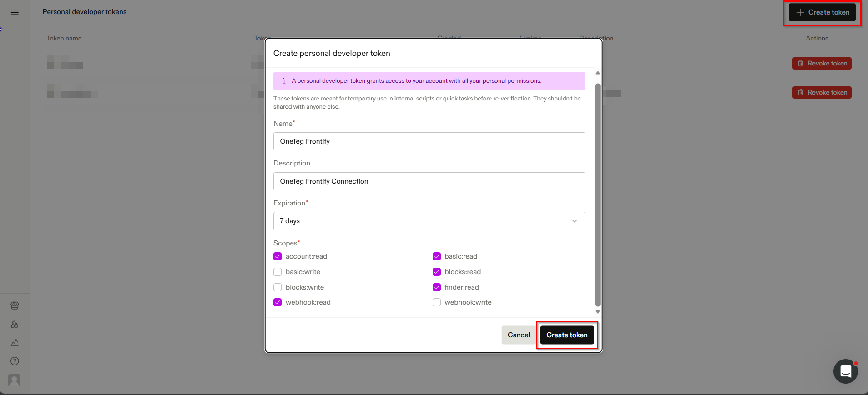Click the Cancel button
Image resolution: width=868 pixels, height=395 pixels.
[519, 335]
